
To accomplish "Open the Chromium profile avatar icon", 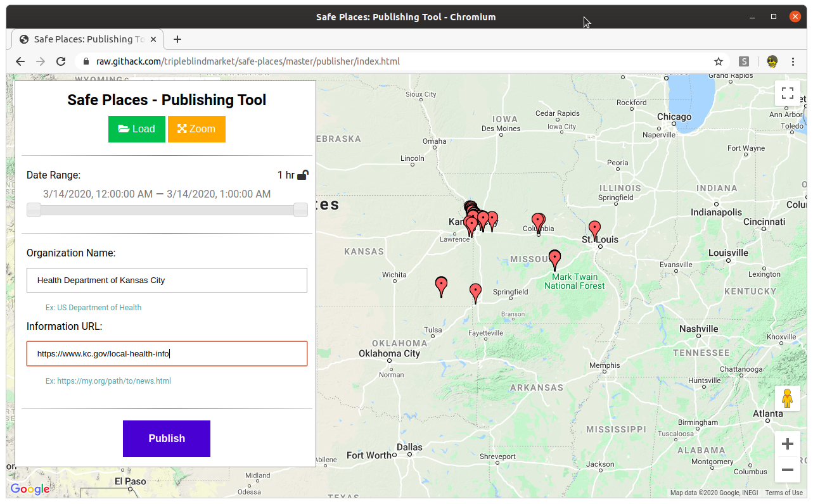I will (x=772, y=61).
